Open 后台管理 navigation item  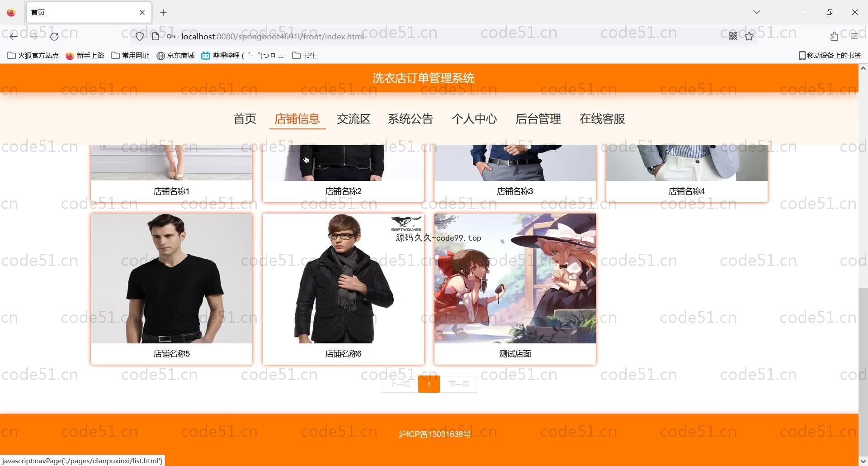[538, 119]
